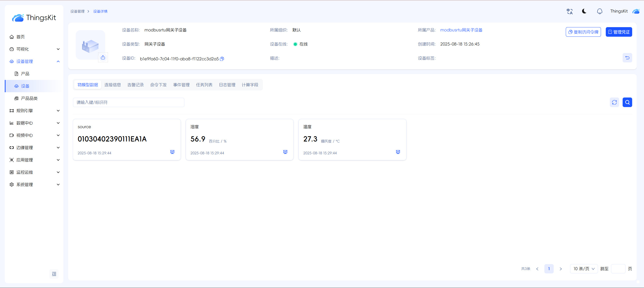Screen dimensions: 644x288
Task: Copy the device ID icon
Action: [222, 59]
